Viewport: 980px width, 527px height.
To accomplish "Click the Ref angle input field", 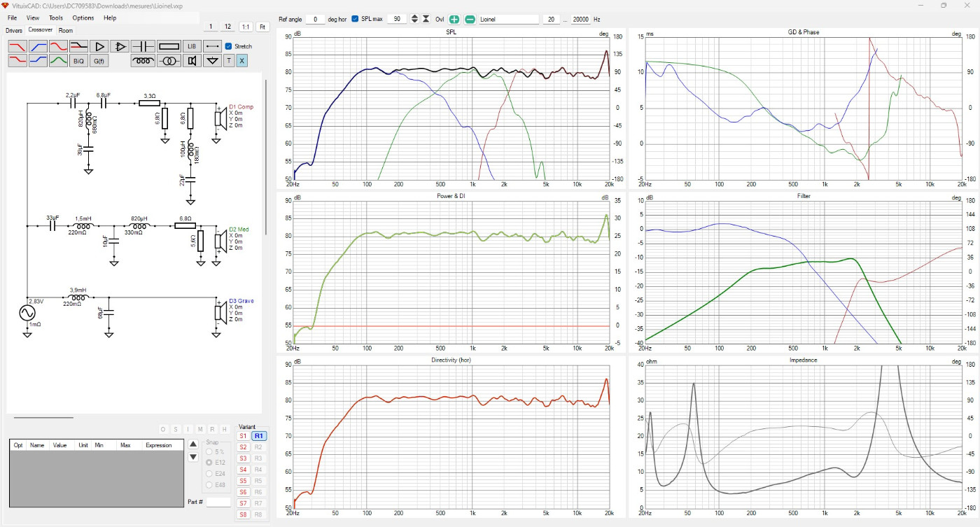I will (x=315, y=19).
